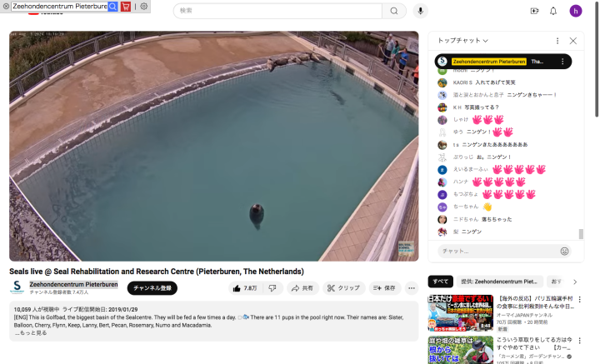This screenshot has width=600, height=364.
Task: Open the Zeehondencentrum Pieterburen channel name link
Action: pyautogui.click(x=73, y=284)
